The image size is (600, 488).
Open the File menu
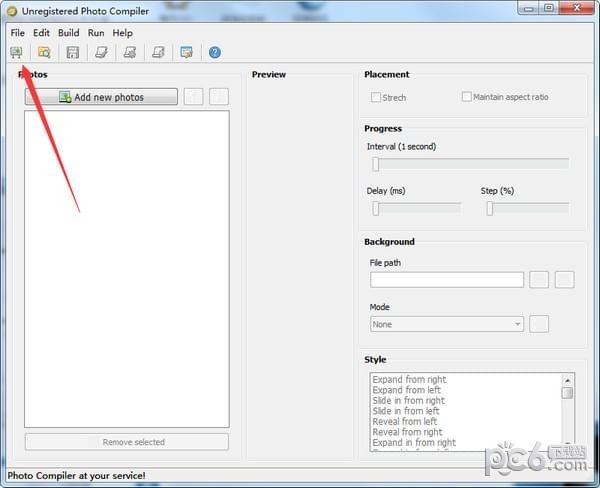[x=18, y=33]
